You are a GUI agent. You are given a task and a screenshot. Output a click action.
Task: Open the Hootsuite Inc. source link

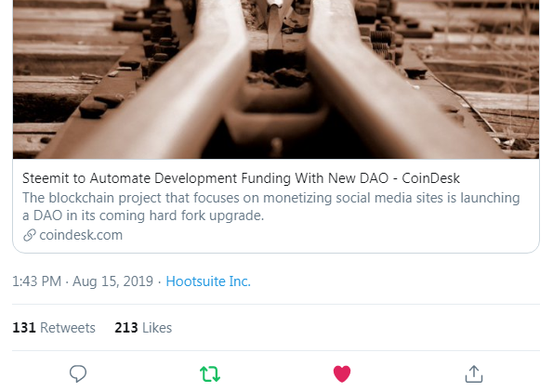tap(208, 281)
